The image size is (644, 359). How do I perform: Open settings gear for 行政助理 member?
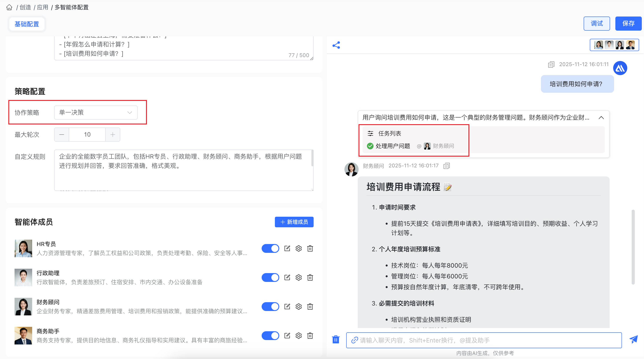298,278
